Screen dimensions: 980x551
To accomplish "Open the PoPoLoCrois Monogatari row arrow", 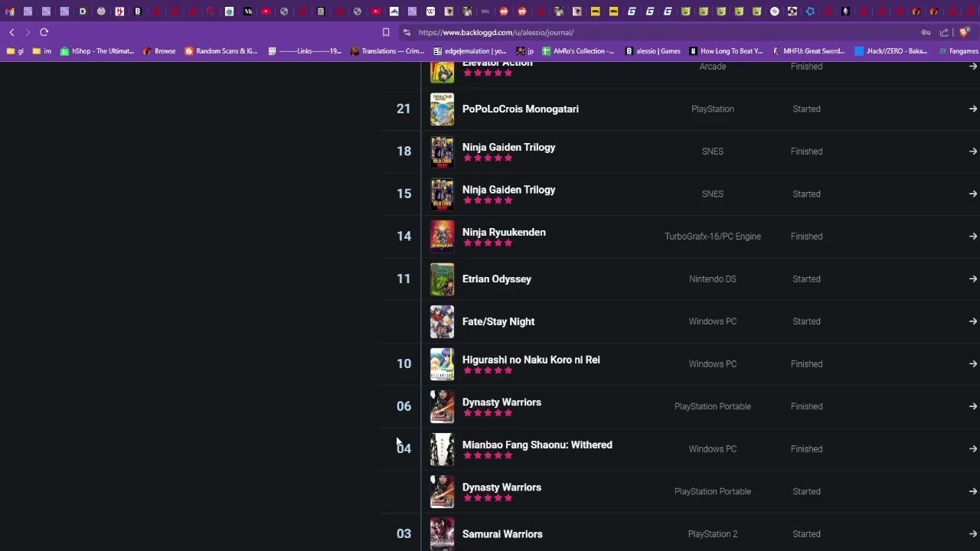I will (972, 109).
